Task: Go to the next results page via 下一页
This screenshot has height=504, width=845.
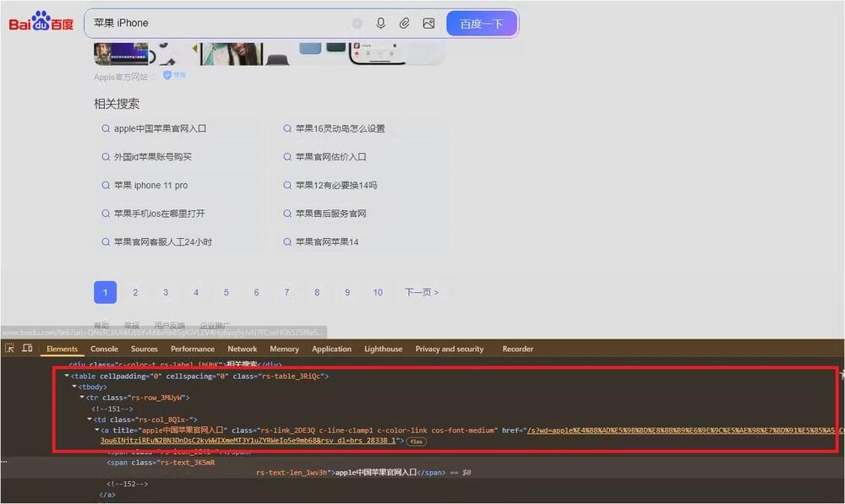Action: coord(422,291)
